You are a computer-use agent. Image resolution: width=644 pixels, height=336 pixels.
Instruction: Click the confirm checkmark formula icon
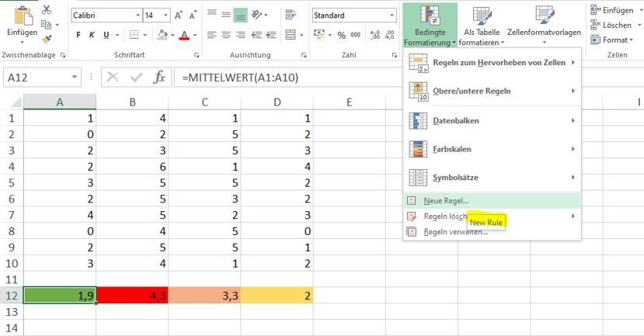(x=136, y=77)
